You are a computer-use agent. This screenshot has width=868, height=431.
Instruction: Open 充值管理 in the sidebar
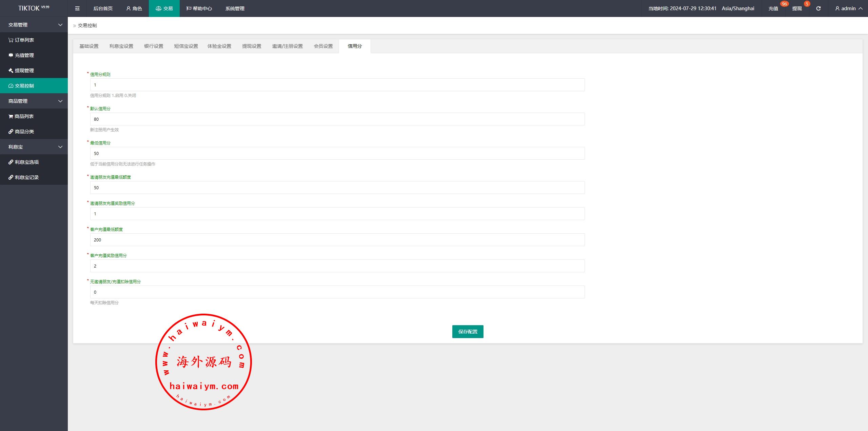pos(21,55)
